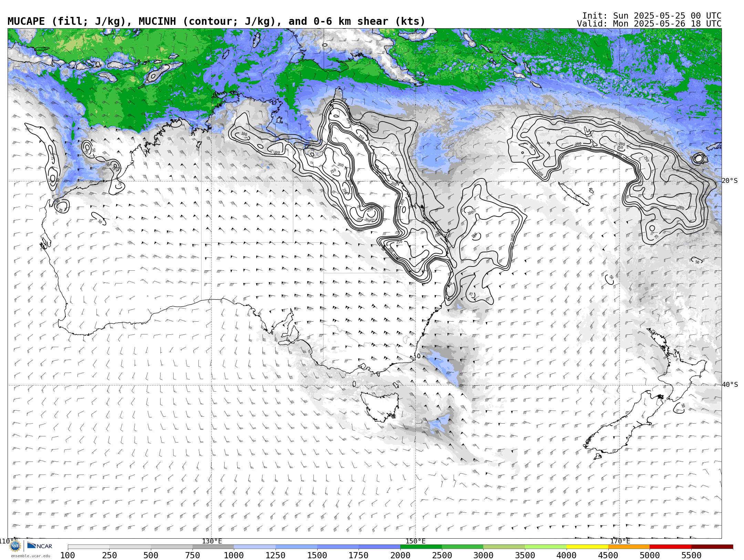Image resolution: width=744 pixels, height=560 pixels.
Task: Click the MUCAPE chart title text
Action: [216, 21]
